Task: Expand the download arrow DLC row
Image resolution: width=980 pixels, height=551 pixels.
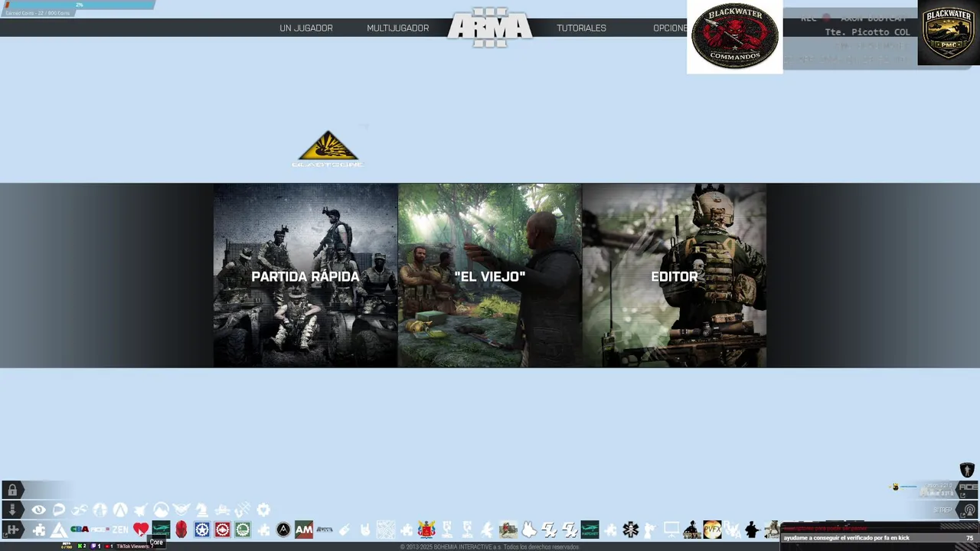Action: coord(12,510)
